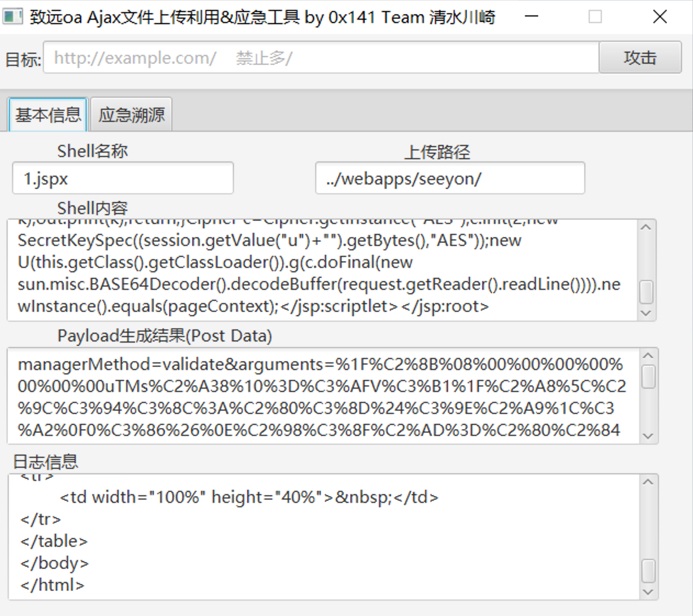This screenshot has width=693, height=616.
Task: Click the </tr> line in 日志信息
Action: (x=41, y=519)
